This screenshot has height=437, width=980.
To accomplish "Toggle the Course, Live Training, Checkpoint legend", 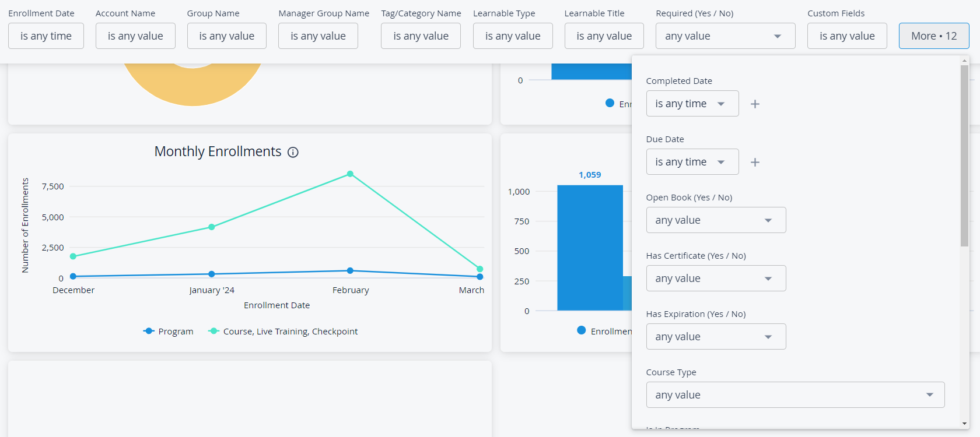I will tap(283, 331).
